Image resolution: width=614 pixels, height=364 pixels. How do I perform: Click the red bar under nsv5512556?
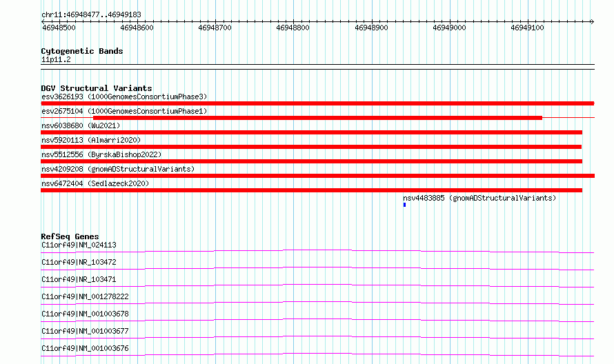point(311,161)
